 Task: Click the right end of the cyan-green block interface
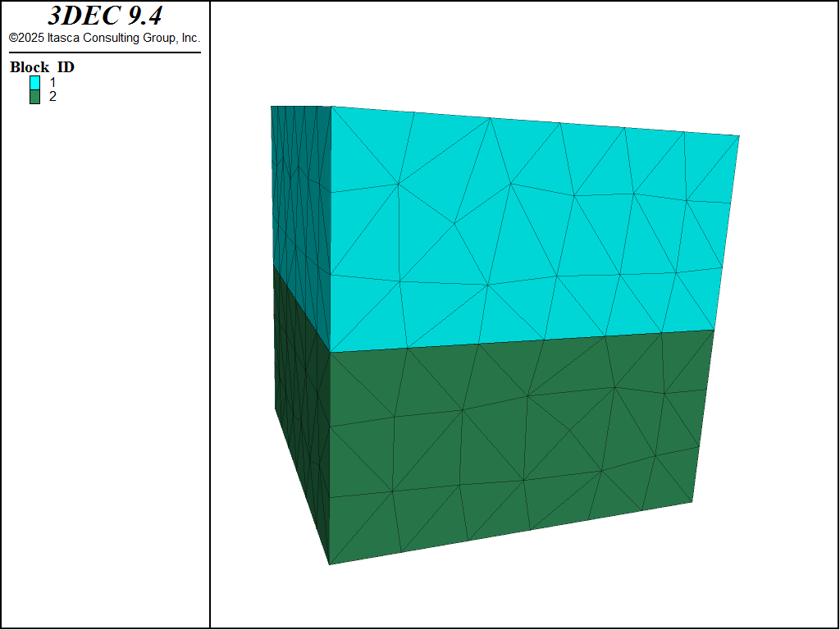(x=714, y=330)
